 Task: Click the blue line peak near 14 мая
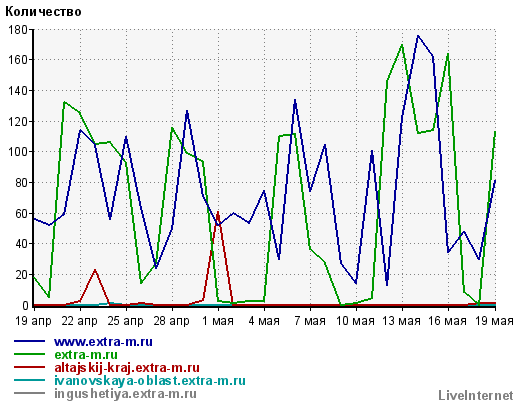coord(418,36)
